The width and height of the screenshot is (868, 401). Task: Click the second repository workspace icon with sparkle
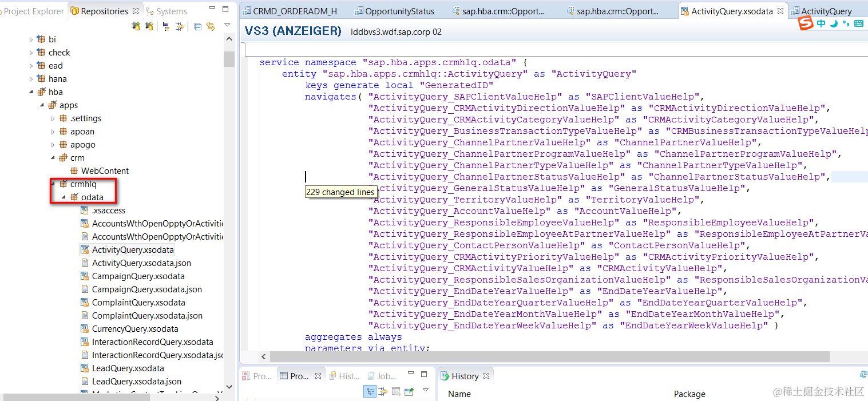149,26
